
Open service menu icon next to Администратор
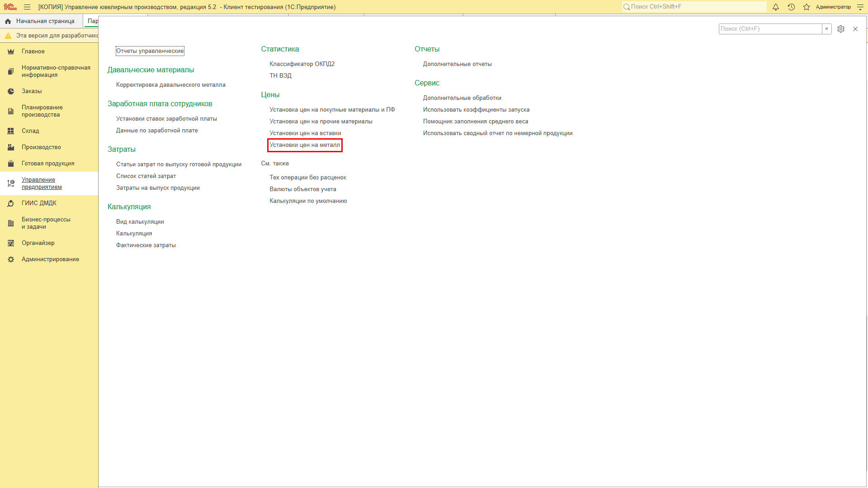[x=860, y=7]
